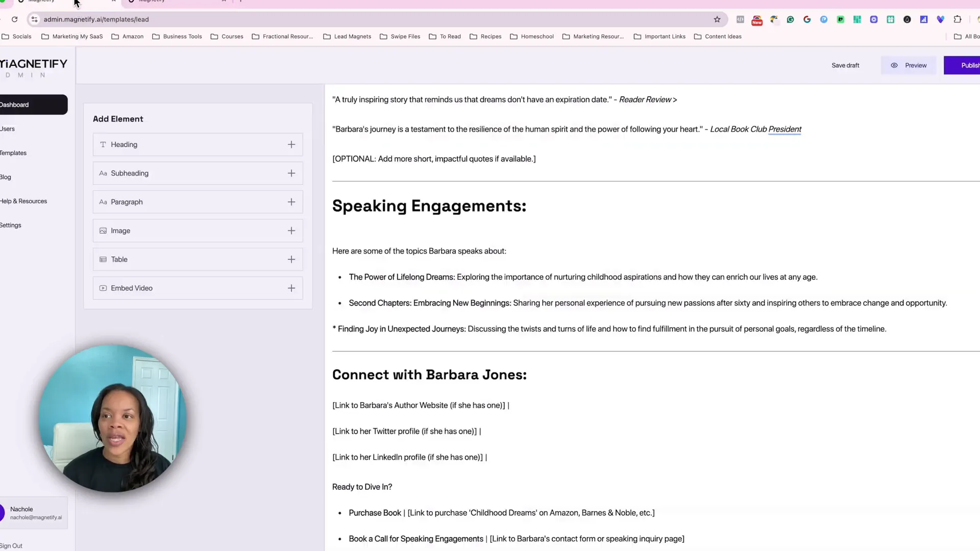Screen dimensions: 980x551
Task: Click Sign Out in the sidebar
Action: (x=11, y=546)
